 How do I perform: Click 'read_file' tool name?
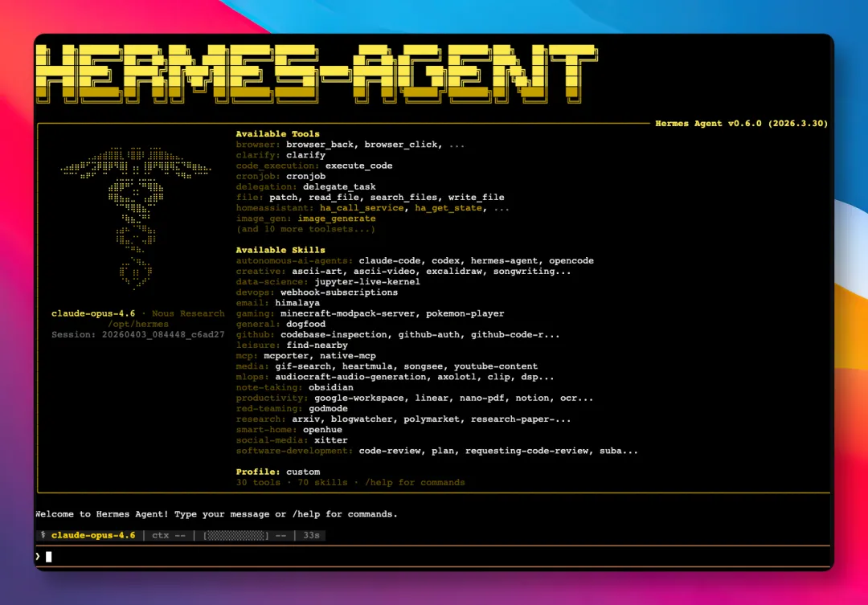[334, 197]
